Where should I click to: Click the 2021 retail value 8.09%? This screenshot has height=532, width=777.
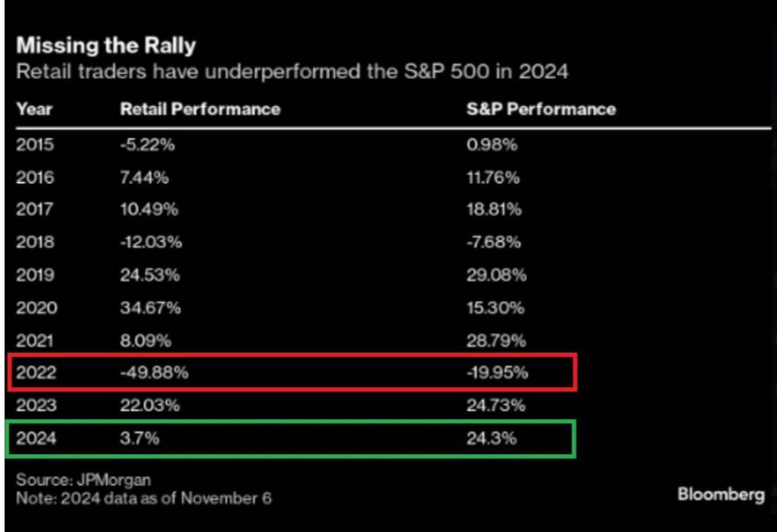click(145, 341)
